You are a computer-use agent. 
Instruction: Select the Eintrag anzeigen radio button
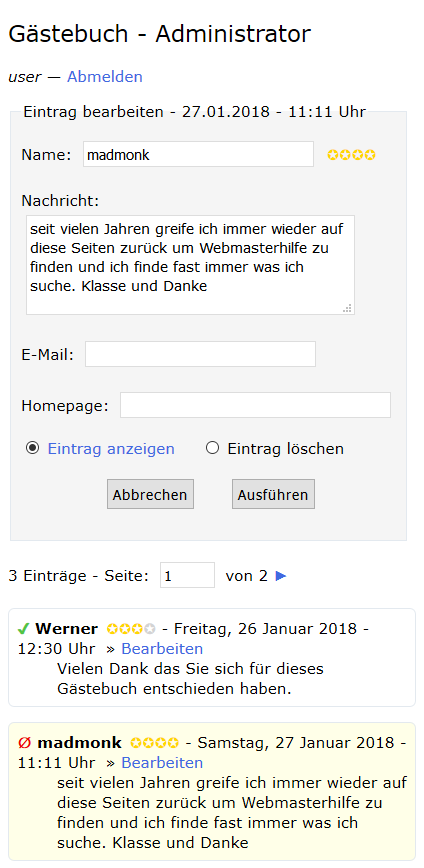pos(33,448)
